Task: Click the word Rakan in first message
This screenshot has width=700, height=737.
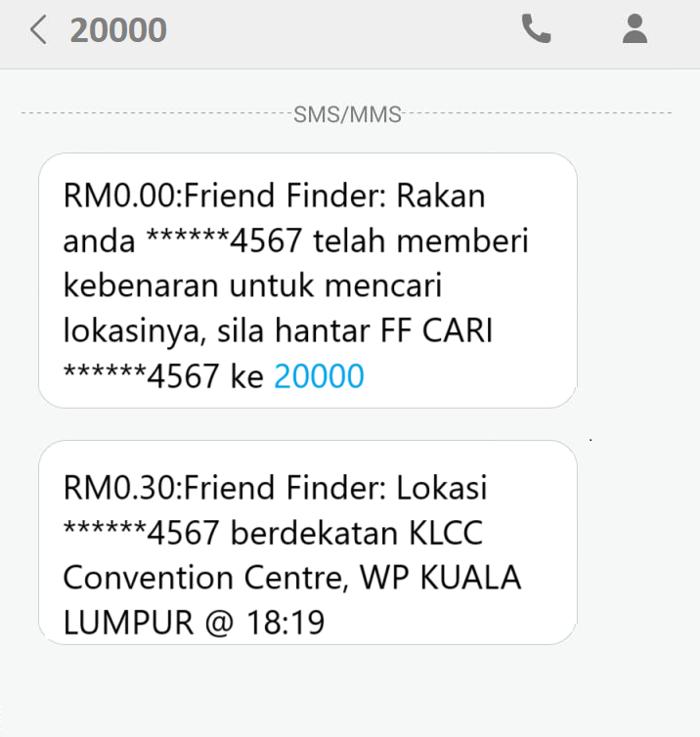Action: coord(440,195)
